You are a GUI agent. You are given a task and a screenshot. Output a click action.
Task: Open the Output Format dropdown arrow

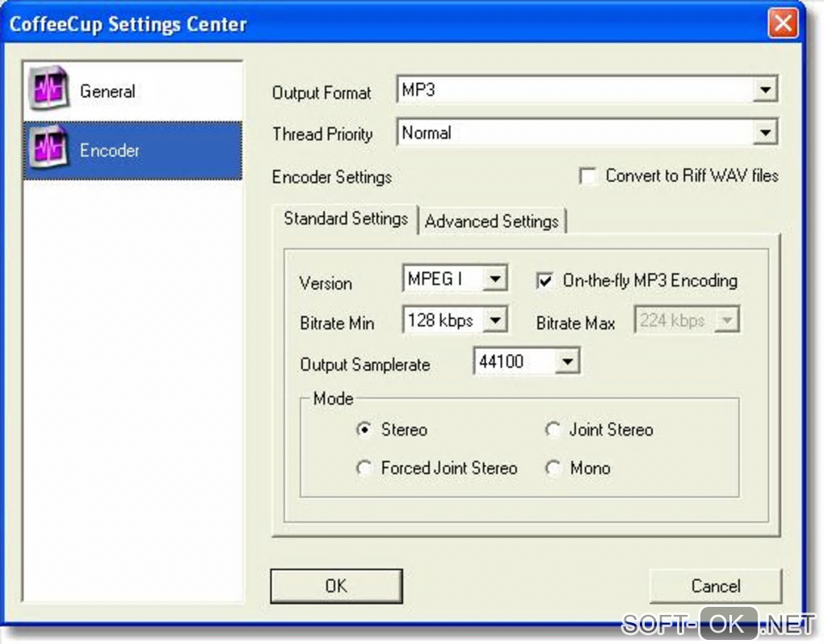(x=764, y=90)
